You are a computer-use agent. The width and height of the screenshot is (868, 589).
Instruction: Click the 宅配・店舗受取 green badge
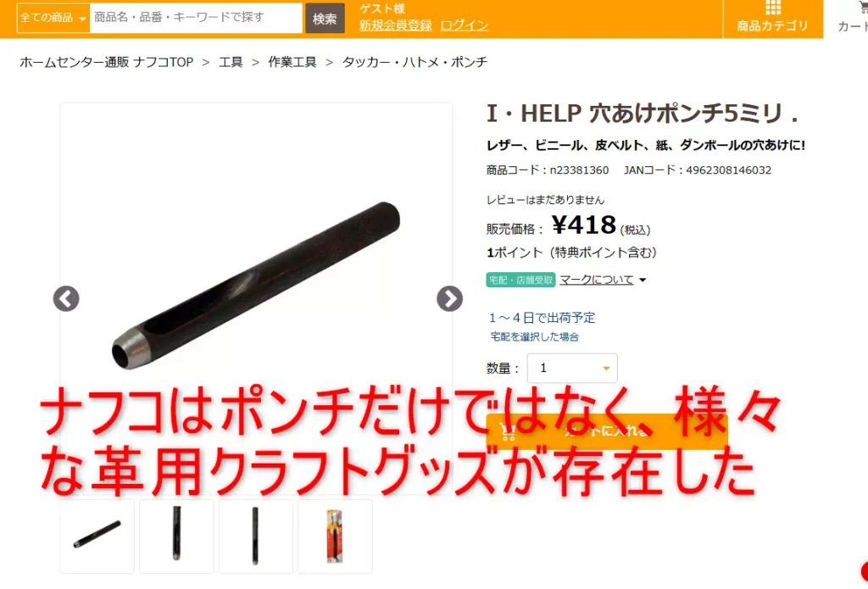pyautogui.click(x=520, y=280)
